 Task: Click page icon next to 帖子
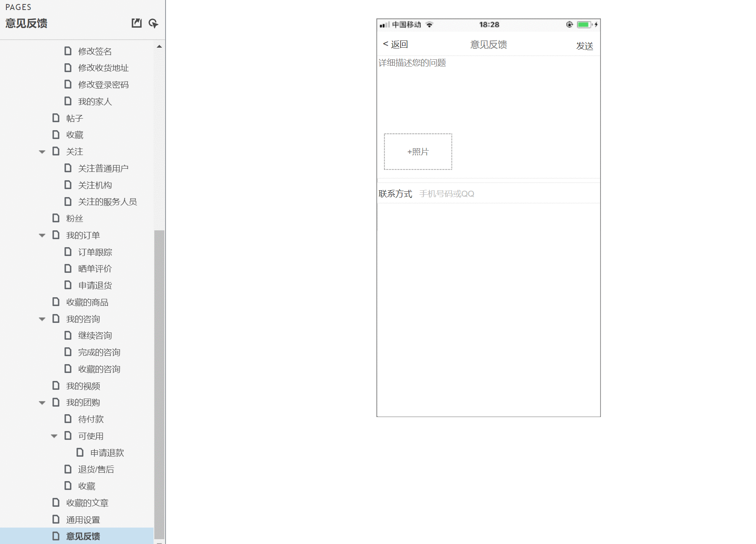[56, 118]
